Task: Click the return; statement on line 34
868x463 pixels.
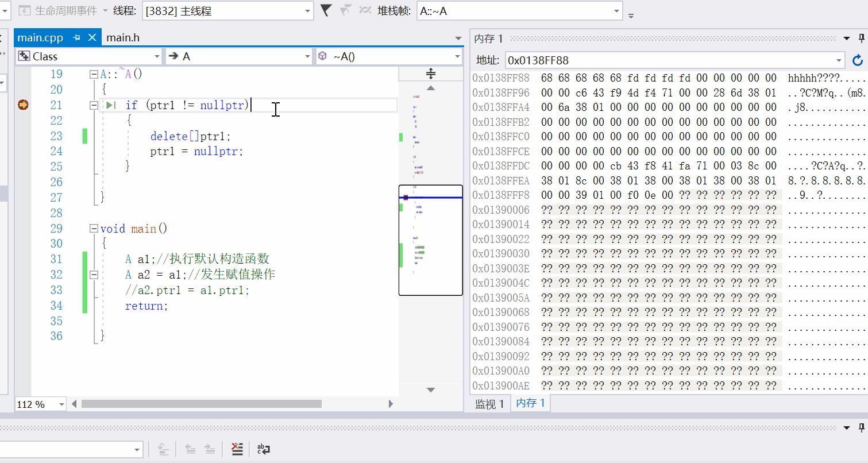Action: (146, 306)
